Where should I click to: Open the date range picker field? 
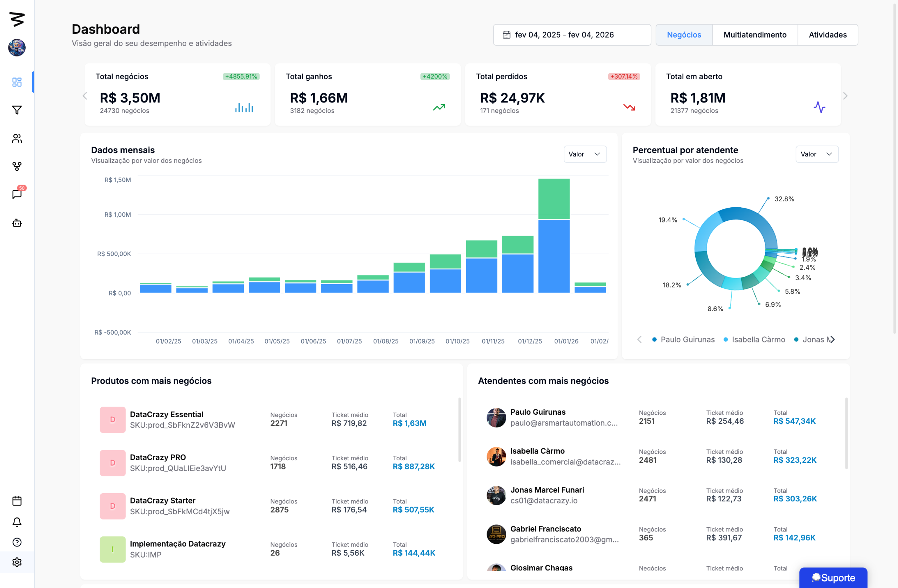pyautogui.click(x=572, y=35)
